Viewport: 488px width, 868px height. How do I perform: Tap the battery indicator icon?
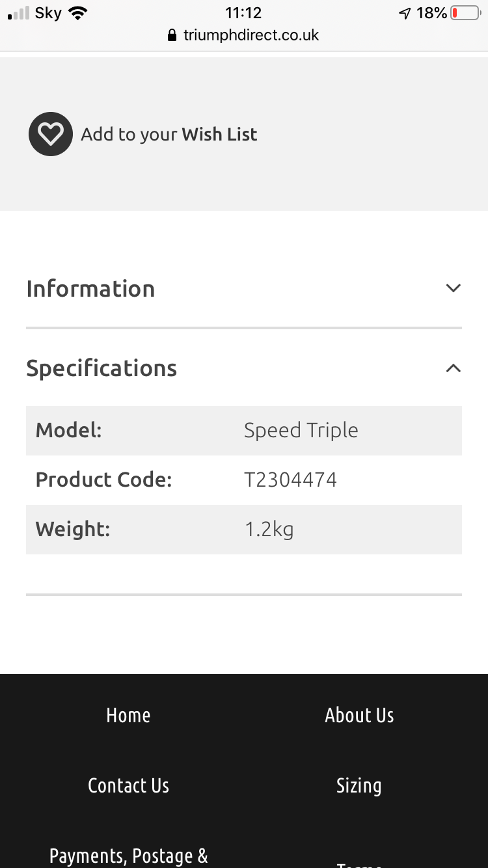465,13
